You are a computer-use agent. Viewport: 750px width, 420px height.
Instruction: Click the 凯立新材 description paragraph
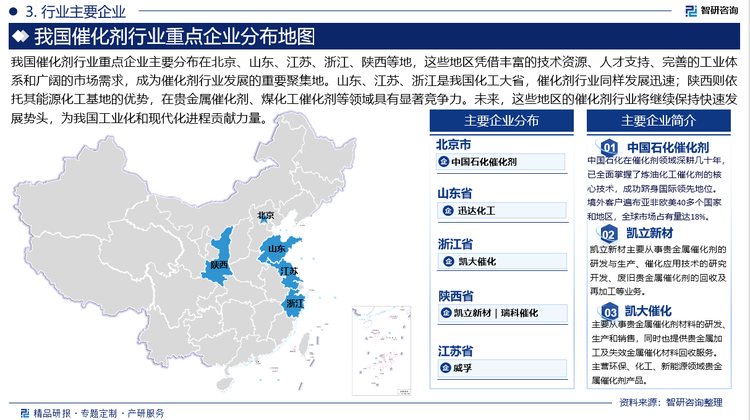click(x=658, y=270)
